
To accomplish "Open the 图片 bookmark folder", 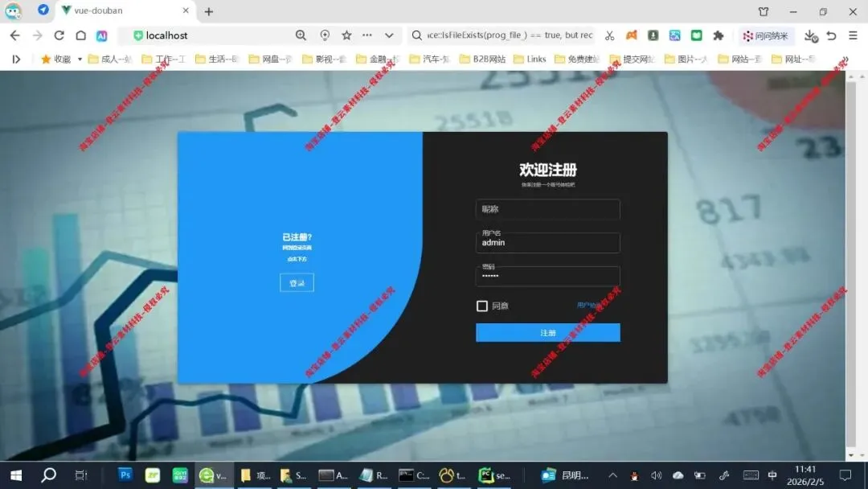I will 686,59.
